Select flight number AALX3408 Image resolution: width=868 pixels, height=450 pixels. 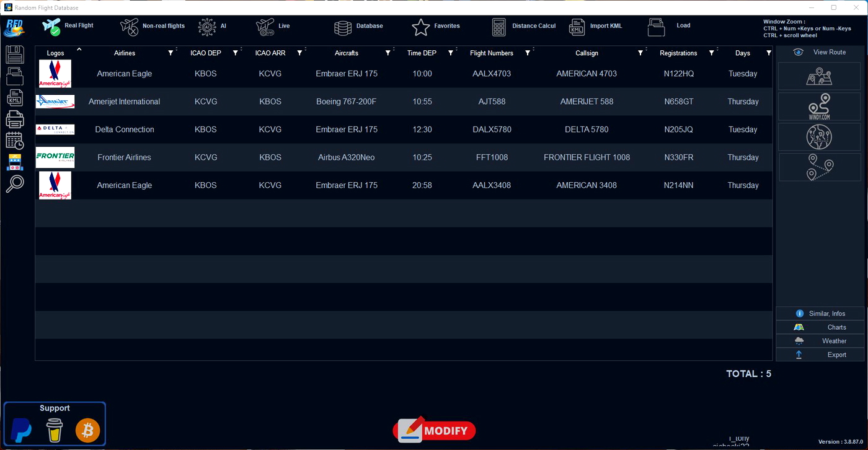click(492, 185)
